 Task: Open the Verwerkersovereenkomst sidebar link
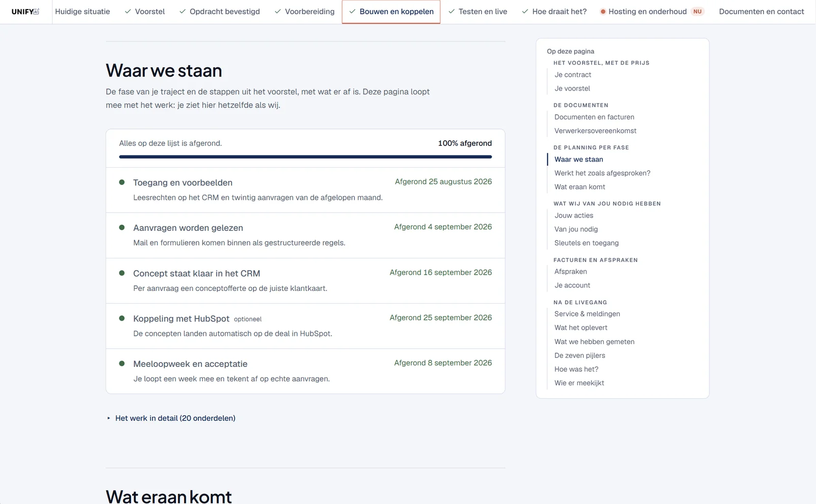(x=595, y=131)
